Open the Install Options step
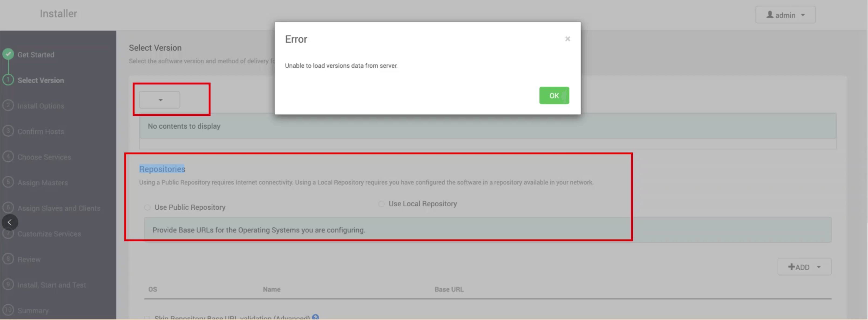Image resolution: width=868 pixels, height=320 pixels. [41, 106]
